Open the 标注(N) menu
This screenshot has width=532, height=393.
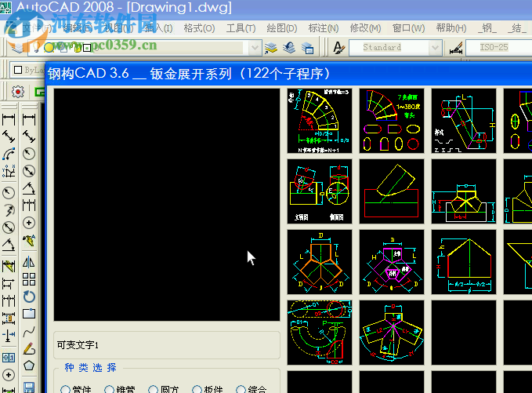[324, 28]
